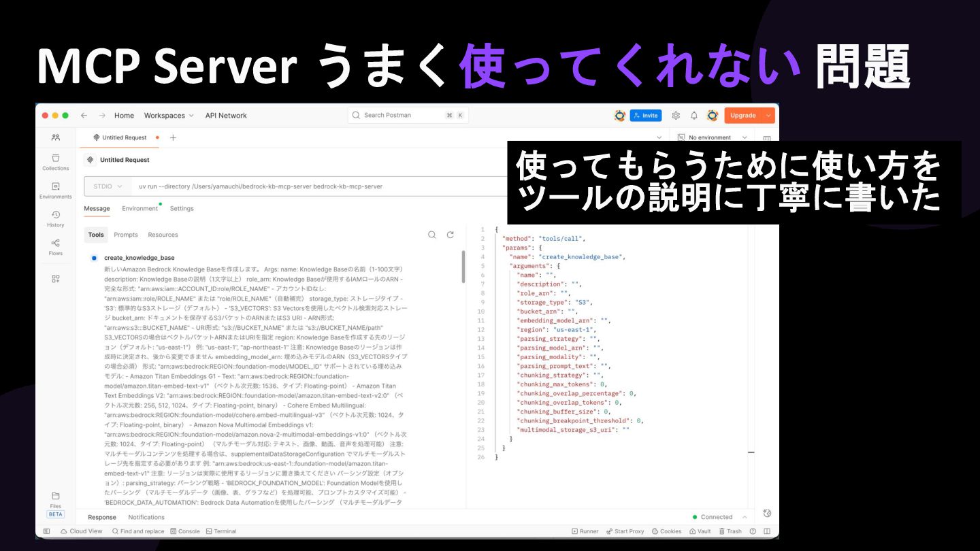The height and width of the screenshot is (551, 980).
Task: Open the Response panel
Action: click(102, 517)
